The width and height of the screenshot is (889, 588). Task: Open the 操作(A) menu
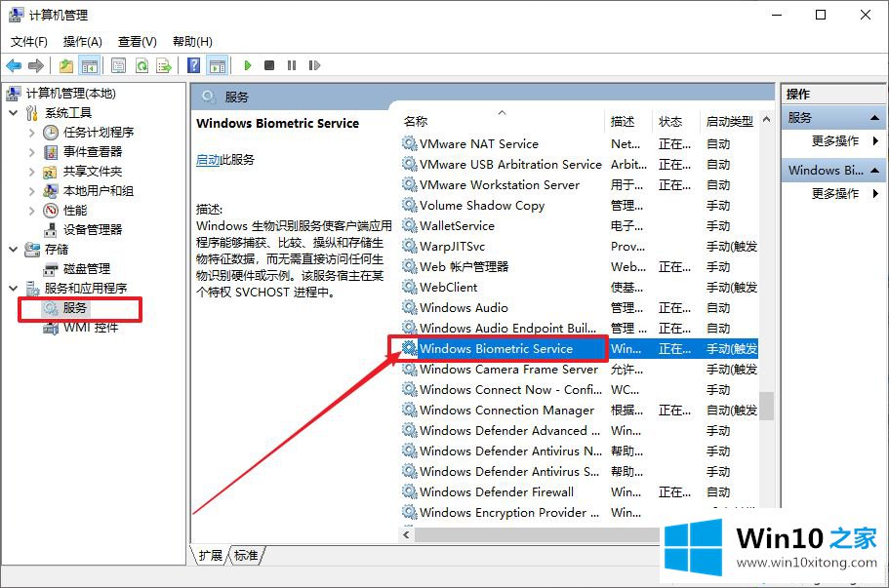click(82, 41)
